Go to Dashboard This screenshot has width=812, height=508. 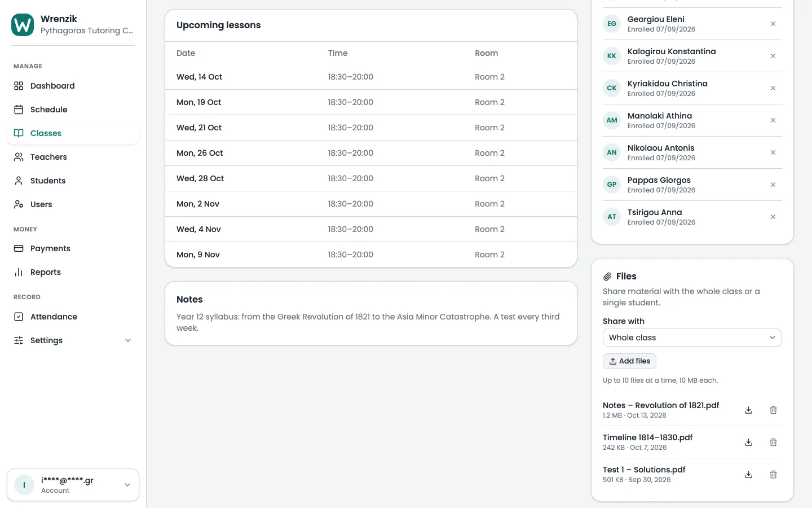(x=73, y=86)
